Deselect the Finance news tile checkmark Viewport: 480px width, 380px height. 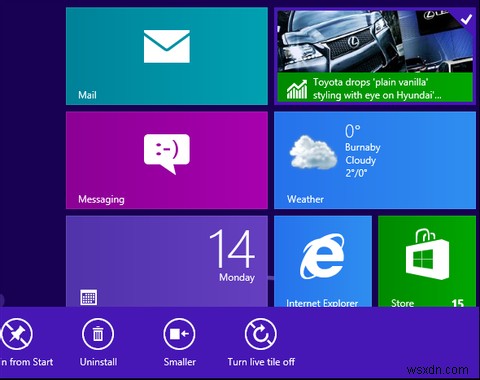pos(466,19)
